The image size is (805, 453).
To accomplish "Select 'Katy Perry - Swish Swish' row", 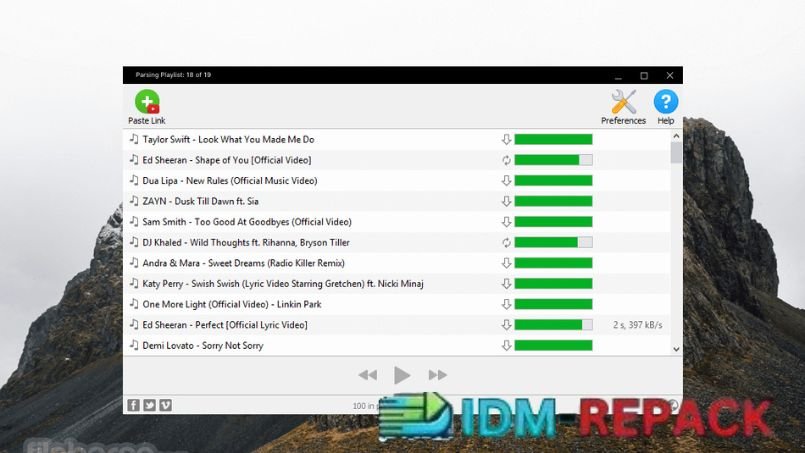I will click(x=396, y=283).
